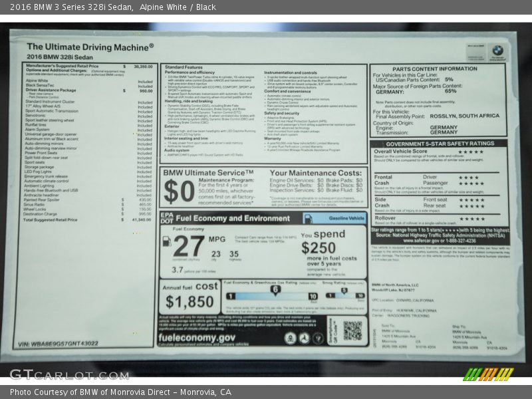The width and height of the screenshot is (532, 399).
Task: Click the Rollover star rating
Action: [x=471, y=218]
